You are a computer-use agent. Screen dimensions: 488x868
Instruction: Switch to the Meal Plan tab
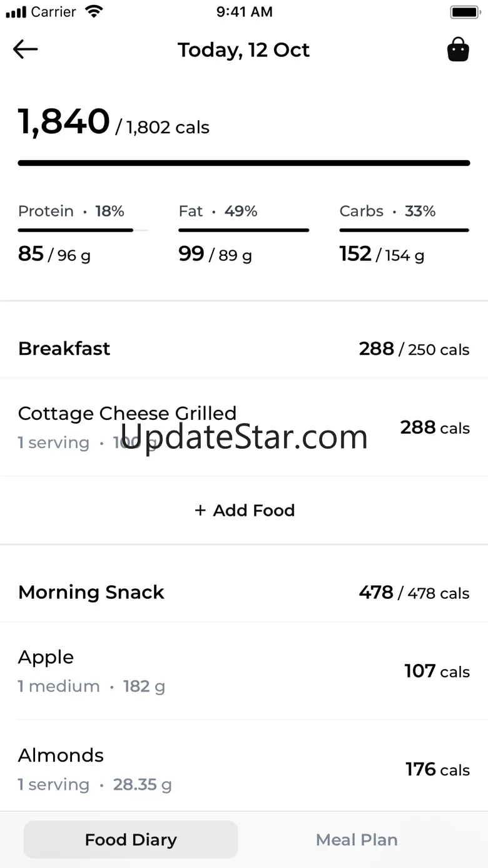point(357,839)
